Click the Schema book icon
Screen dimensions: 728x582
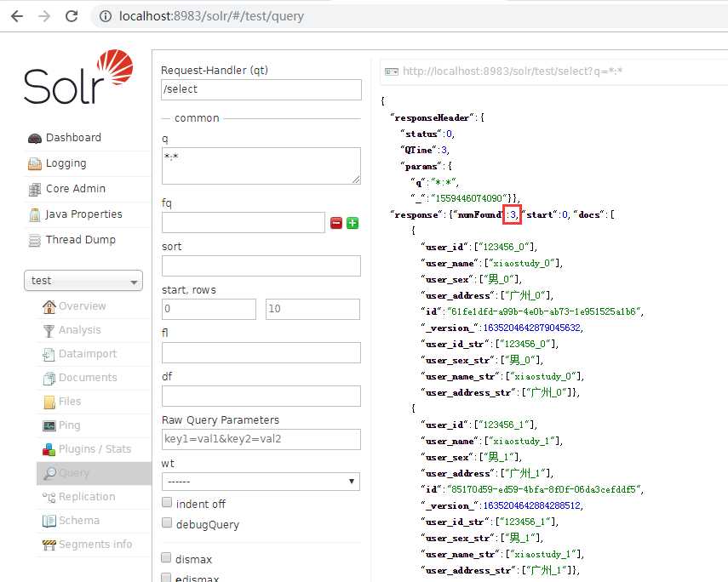pos(49,521)
